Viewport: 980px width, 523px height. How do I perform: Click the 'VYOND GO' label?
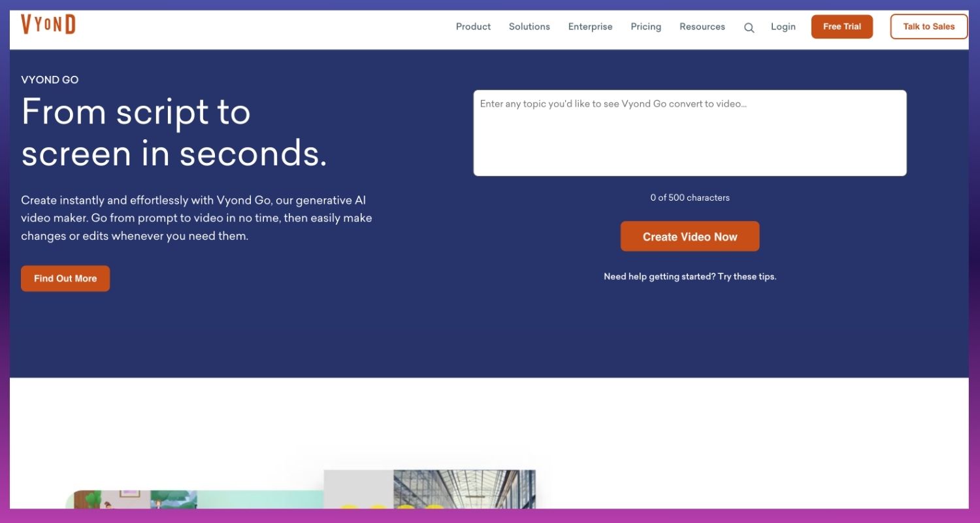click(50, 80)
